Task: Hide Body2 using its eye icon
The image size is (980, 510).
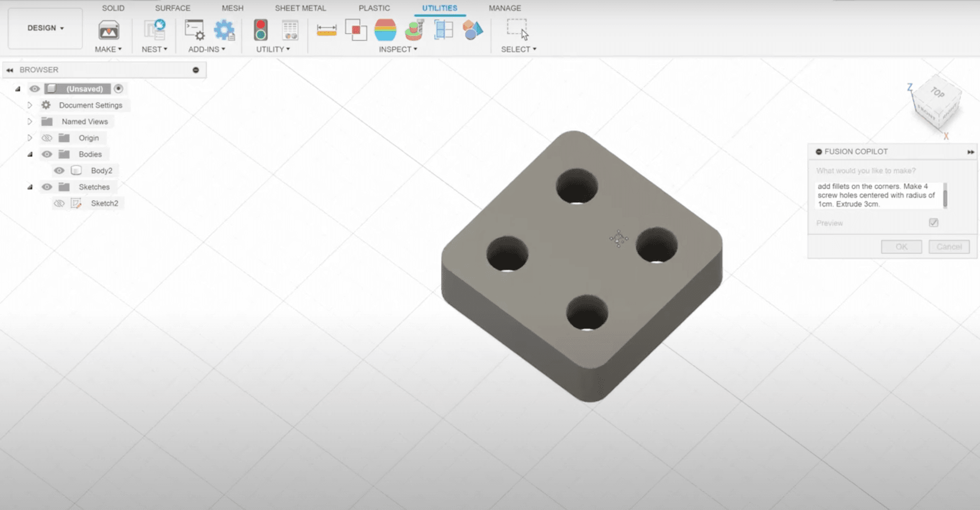Action: coord(59,171)
